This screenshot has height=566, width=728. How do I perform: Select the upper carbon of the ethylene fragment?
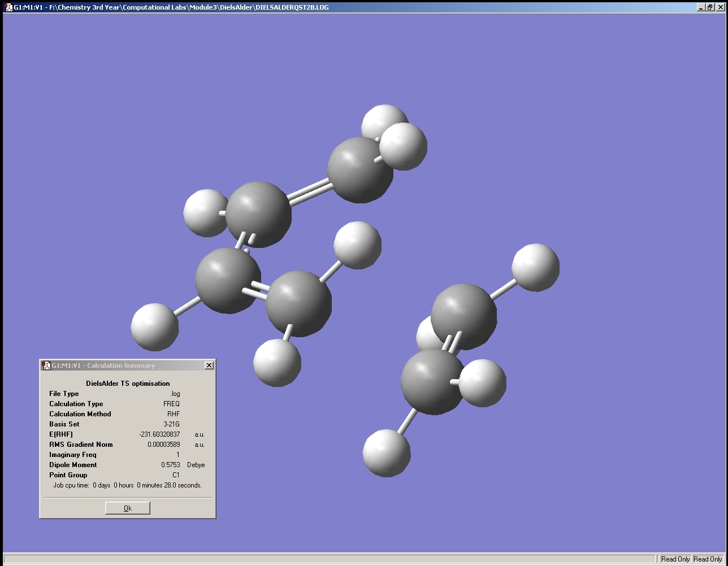click(x=463, y=315)
